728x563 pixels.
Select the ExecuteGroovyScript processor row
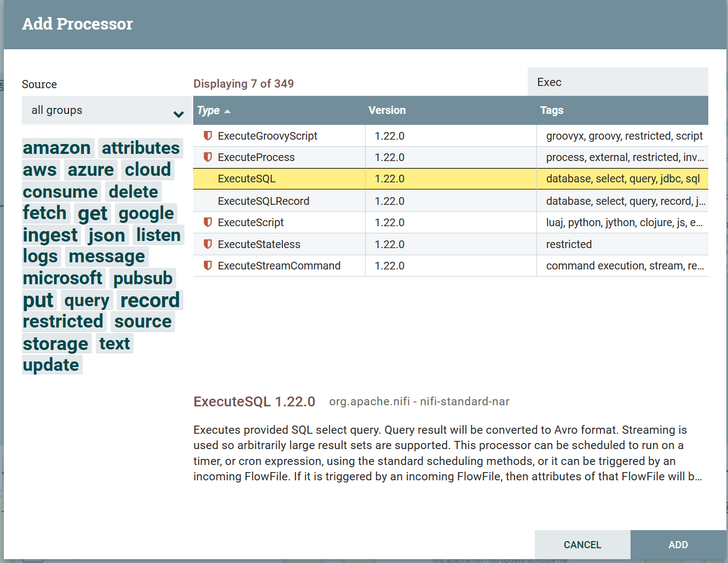point(450,136)
